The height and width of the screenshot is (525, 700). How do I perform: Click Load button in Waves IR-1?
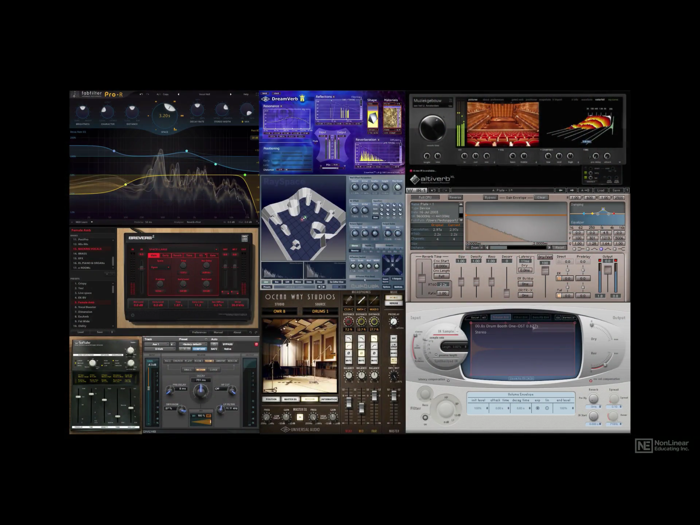pyautogui.click(x=601, y=191)
